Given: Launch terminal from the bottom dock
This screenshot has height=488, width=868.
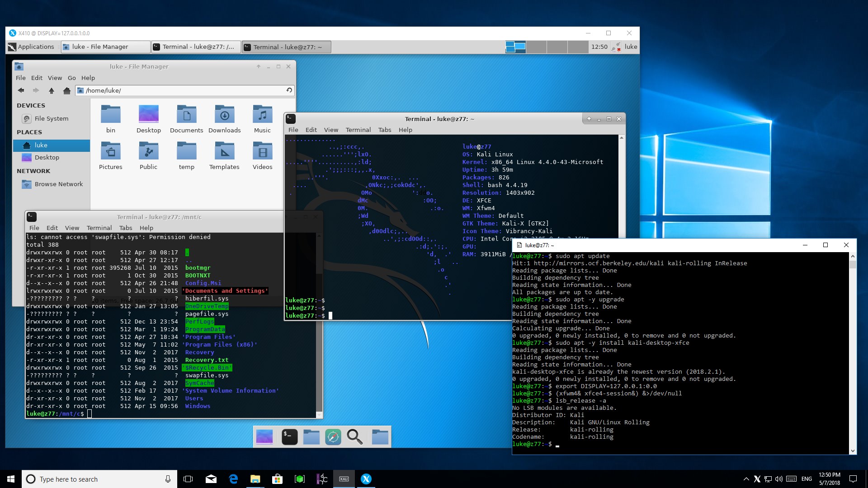Looking at the screenshot, I should pyautogui.click(x=289, y=437).
